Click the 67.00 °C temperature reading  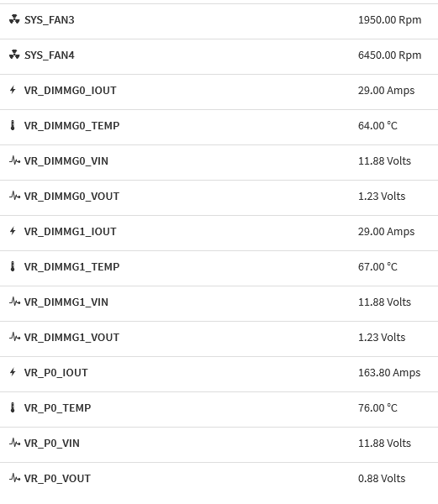pyautogui.click(x=377, y=266)
